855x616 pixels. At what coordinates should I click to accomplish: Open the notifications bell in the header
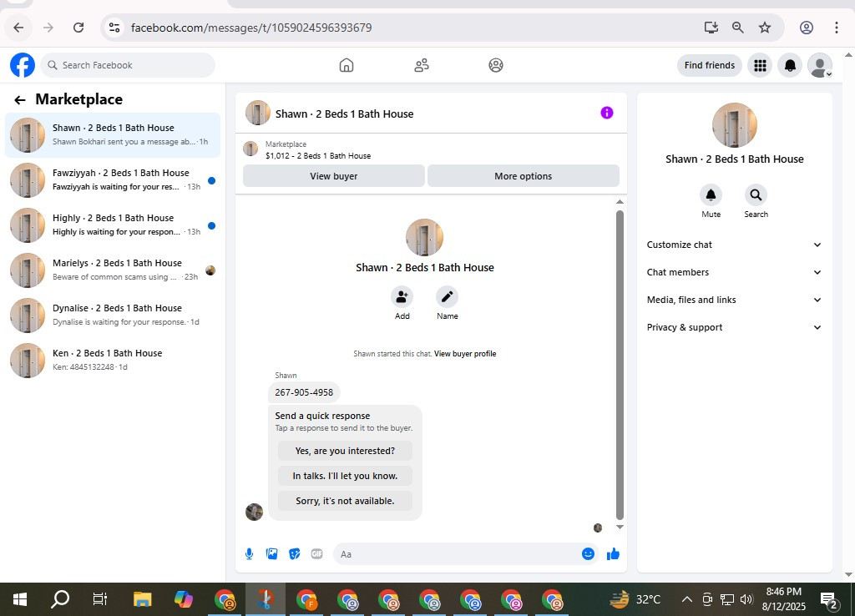pyautogui.click(x=790, y=65)
